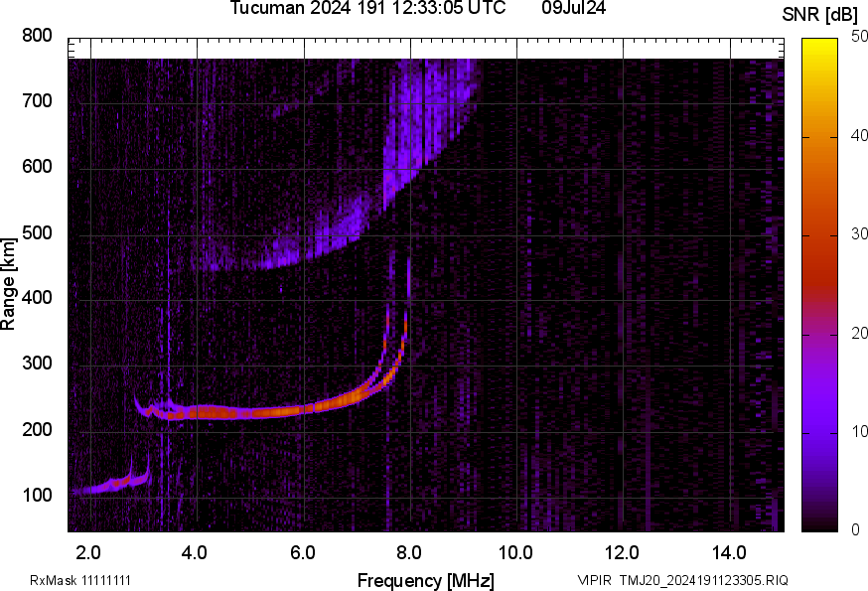
Task: Click the plot title "Tucuman 2024 191 12:33:05 UTC"
Action: [x=367, y=8]
